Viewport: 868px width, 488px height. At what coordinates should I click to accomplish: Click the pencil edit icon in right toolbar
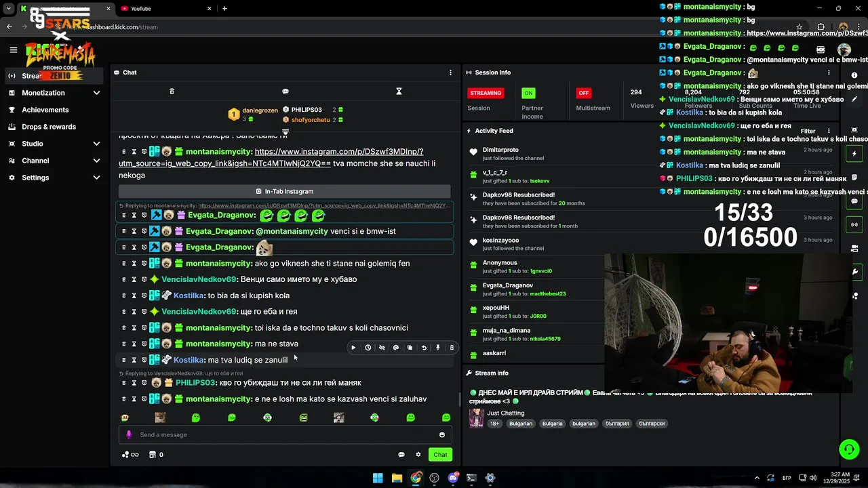coord(854,100)
